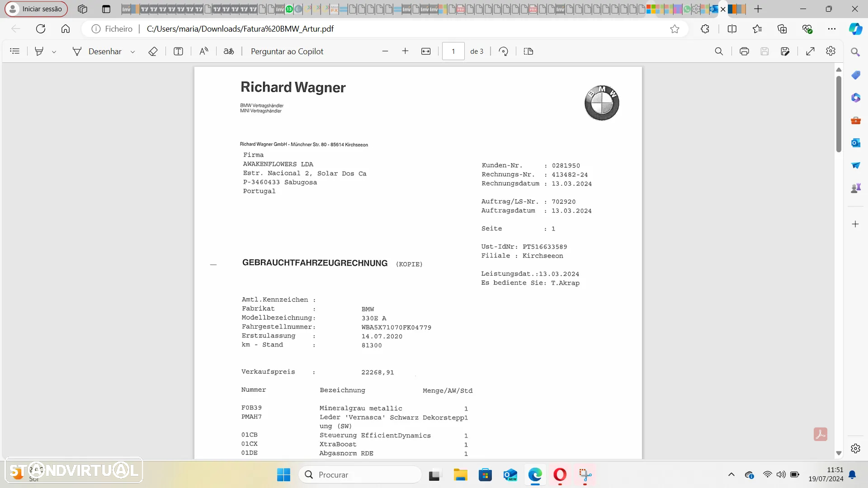Open Outlook from the taskbar
The image size is (868, 488).
(510, 475)
